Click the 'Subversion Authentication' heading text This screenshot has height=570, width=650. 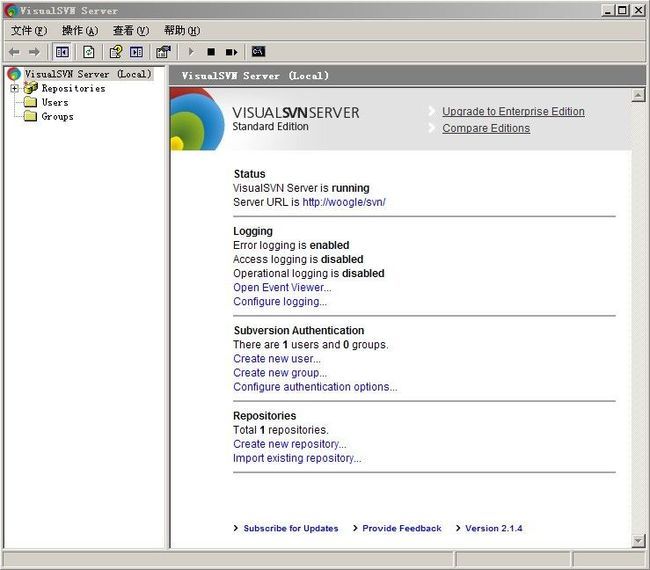click(x=299, y=330)
